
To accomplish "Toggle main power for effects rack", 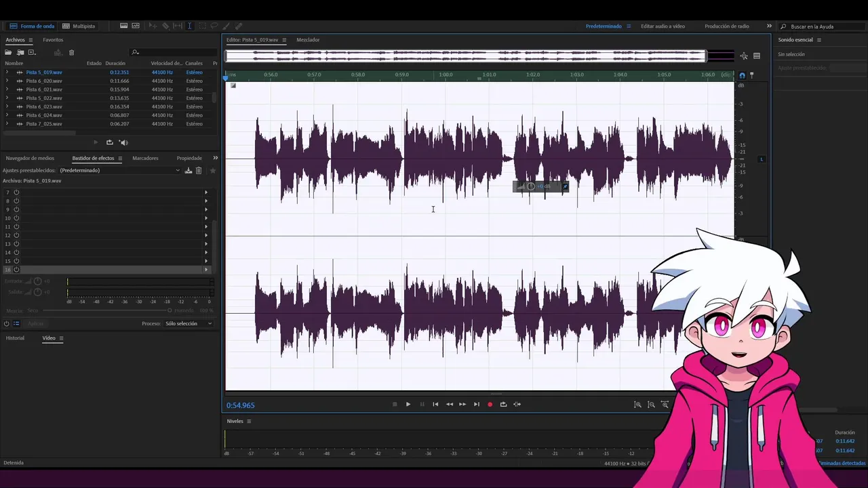I will point(7,323).
